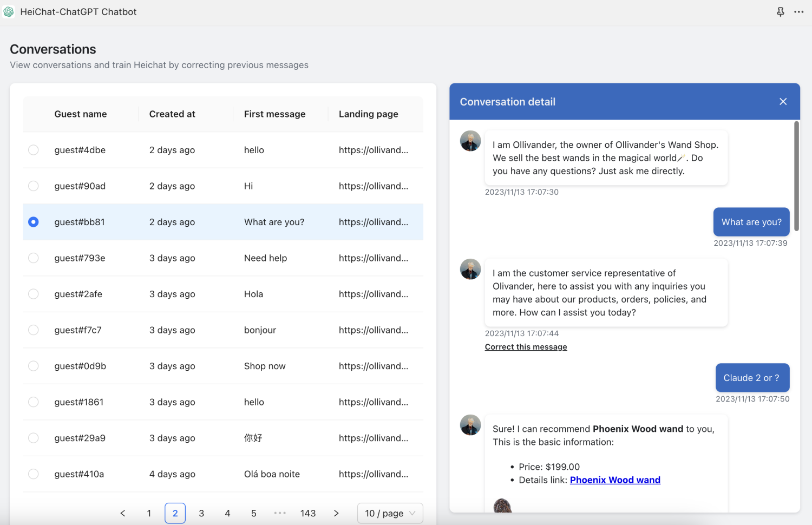Close the Conversation detail panel

[x=783, y=102]
